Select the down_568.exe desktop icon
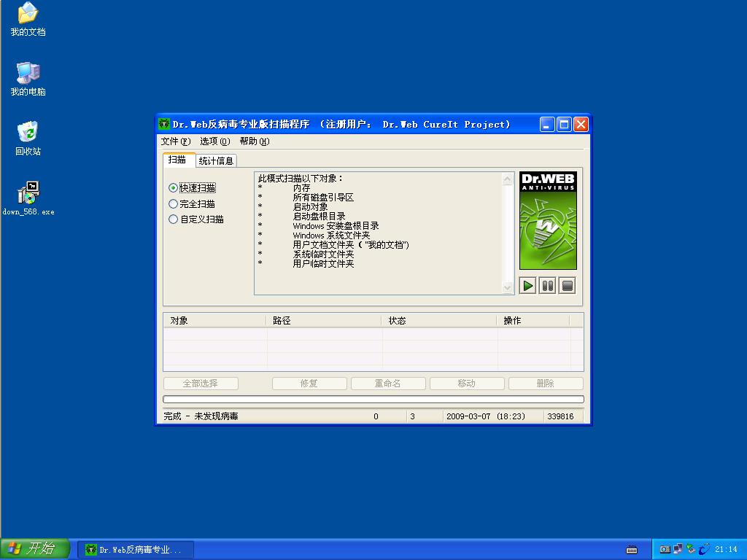This screenshot has width=747, height=560. tap(28, 198)
